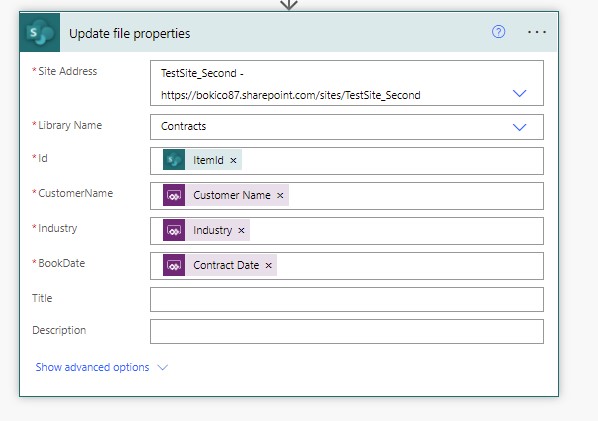Click the PowerApps icon on Contract Date token
Viewport: 598px width, 421px height.
coord(174,265)
